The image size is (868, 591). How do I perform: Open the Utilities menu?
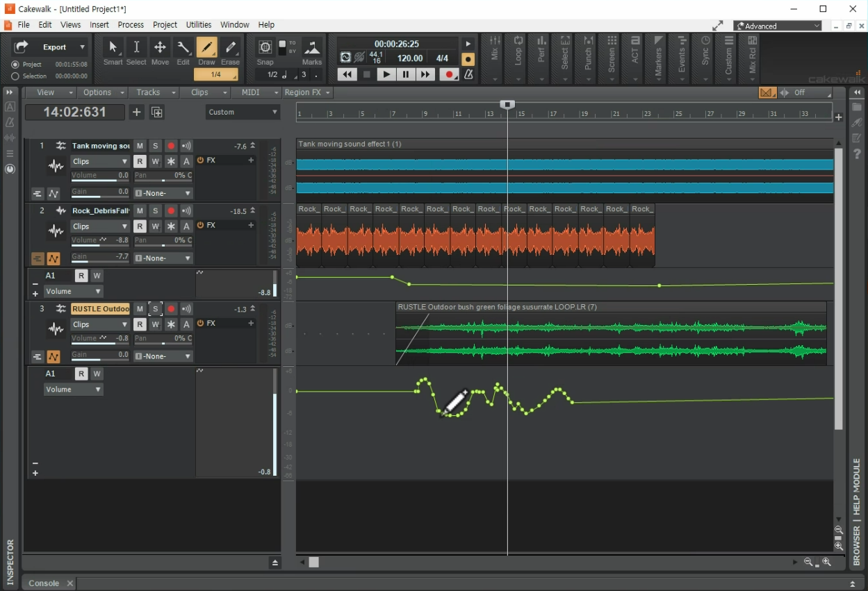pyautogui.click(x=198, y=24)
